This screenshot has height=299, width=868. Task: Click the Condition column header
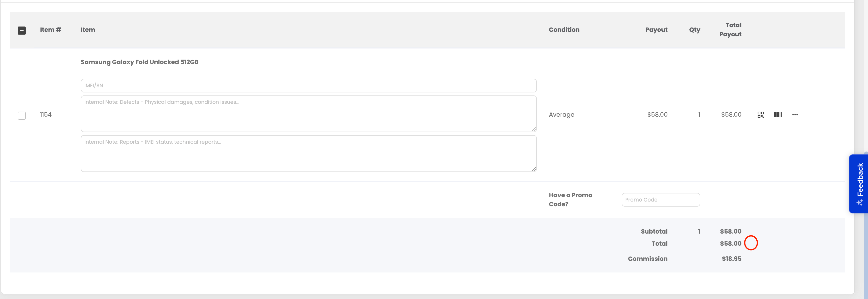pos(564,30)
